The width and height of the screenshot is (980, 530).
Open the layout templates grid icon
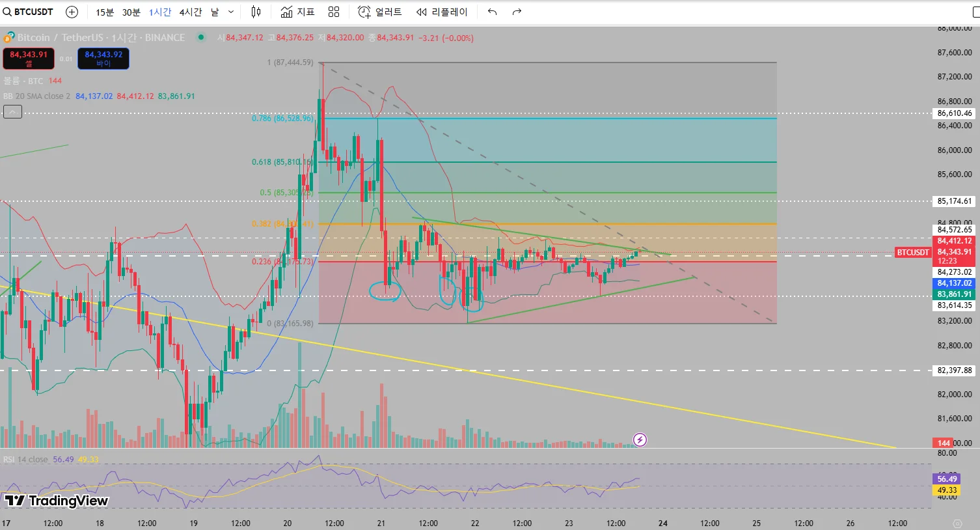(x=334, y=12)
